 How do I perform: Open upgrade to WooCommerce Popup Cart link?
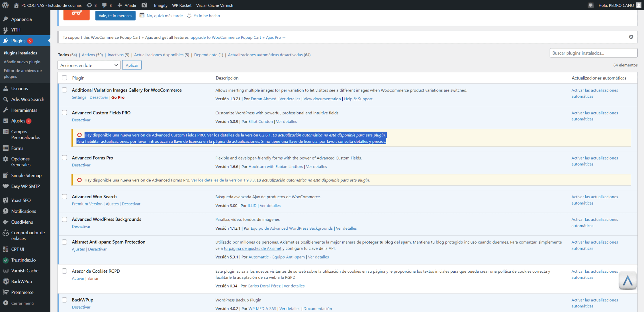click(238, 37)
